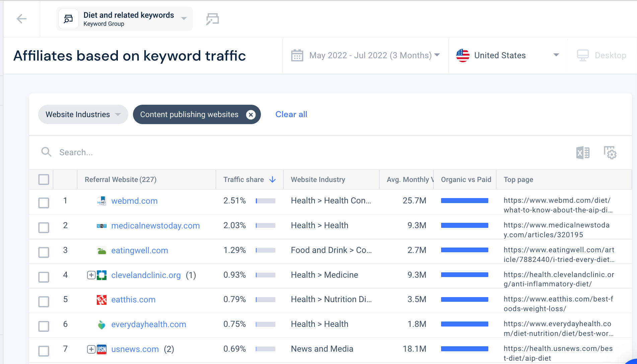Remove the Content publishing websites filter
The height and width of the screenshot is (364, 637).
(x=251, y=114)
